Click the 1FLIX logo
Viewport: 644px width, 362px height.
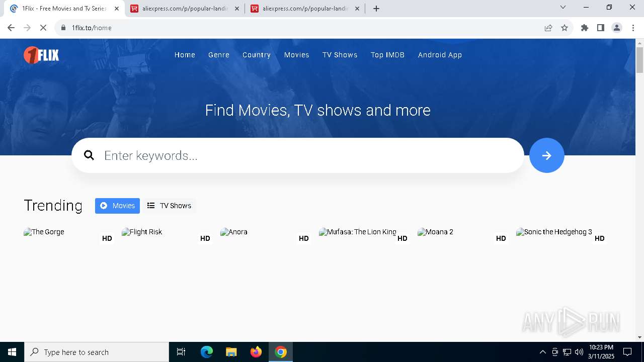[41, 55]
